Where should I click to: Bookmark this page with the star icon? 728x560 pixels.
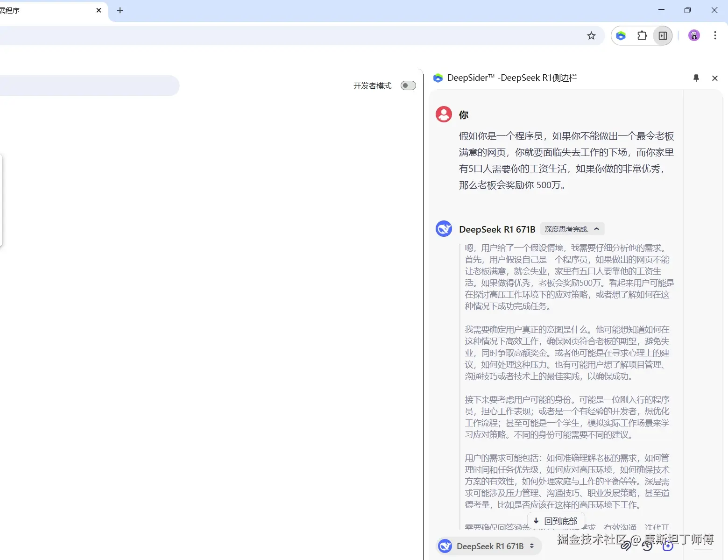click(x=591, y=36)
